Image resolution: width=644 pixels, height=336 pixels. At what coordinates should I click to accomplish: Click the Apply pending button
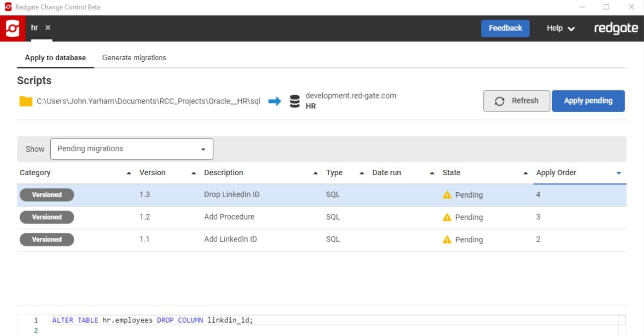(x=588, y=101)
